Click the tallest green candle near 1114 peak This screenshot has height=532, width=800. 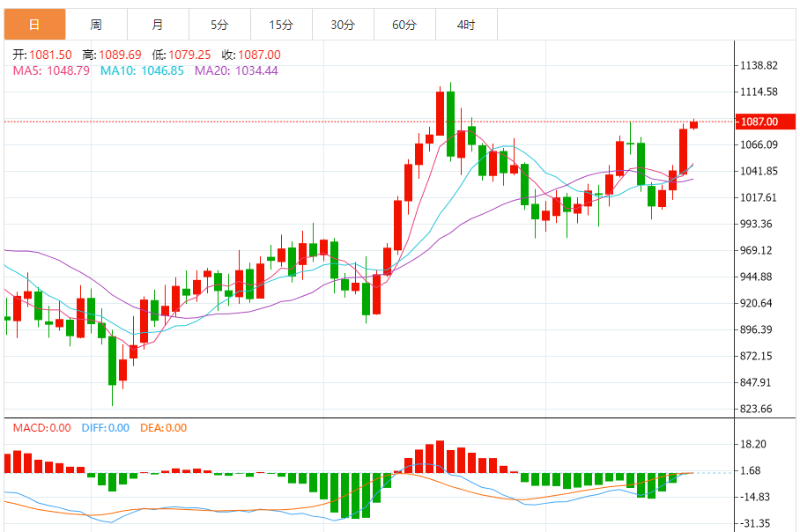(450, 124)
